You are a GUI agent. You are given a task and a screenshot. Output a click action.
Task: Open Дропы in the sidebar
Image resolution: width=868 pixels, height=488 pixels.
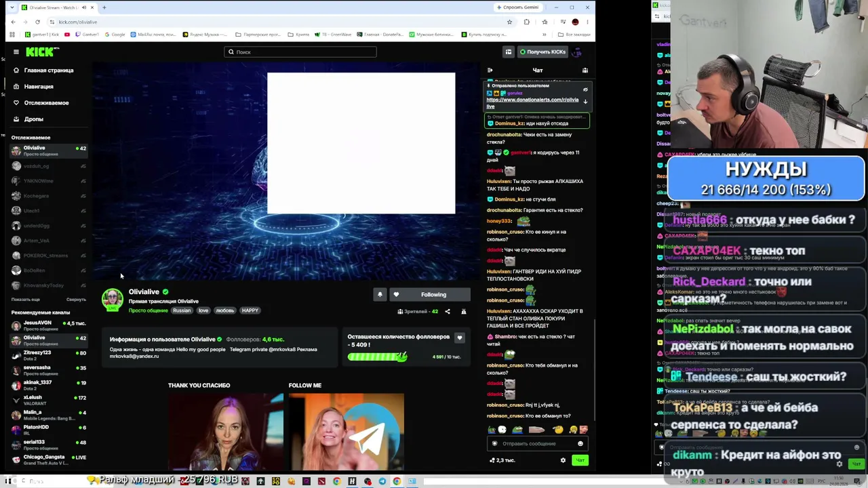[34, 119]
